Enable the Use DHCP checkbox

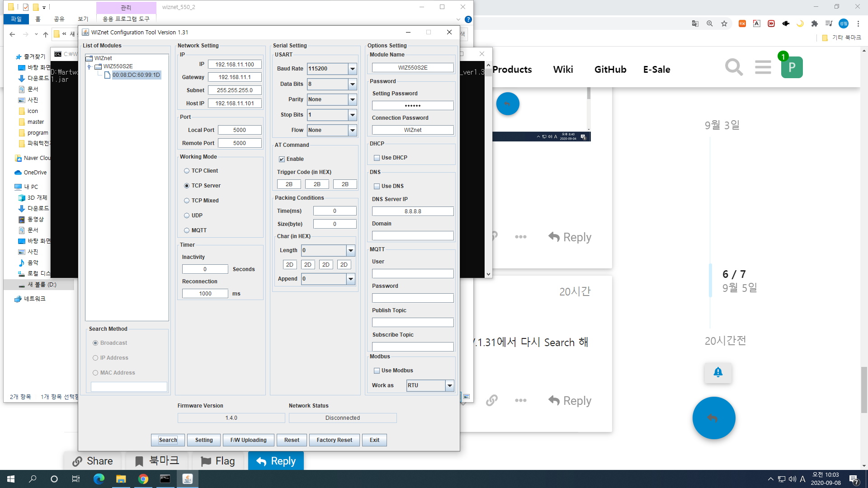pyautogui.click(x=377, y=158)
